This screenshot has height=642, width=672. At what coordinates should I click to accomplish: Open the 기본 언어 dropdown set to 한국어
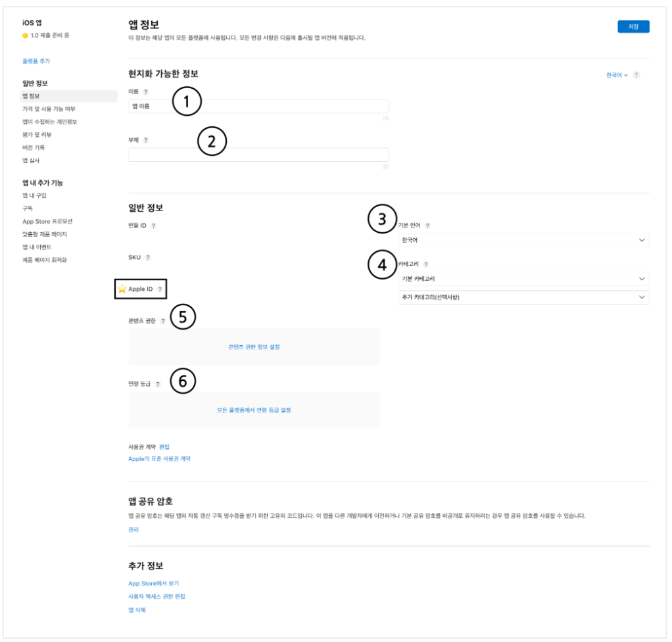pos(523,240)
